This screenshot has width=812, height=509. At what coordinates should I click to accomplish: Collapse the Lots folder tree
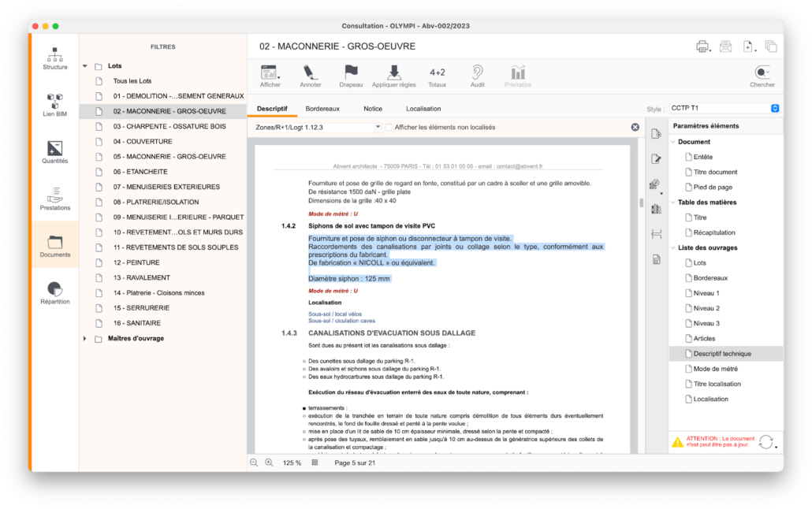85,66
